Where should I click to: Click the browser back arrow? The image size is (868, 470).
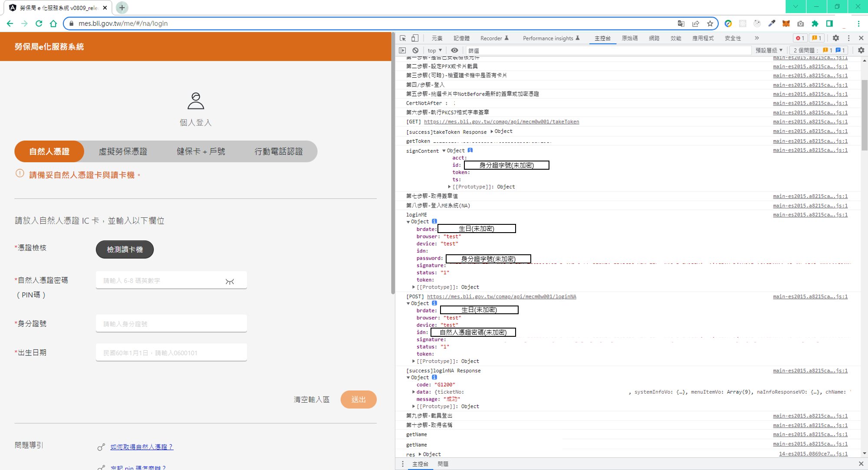pos(10,23)
